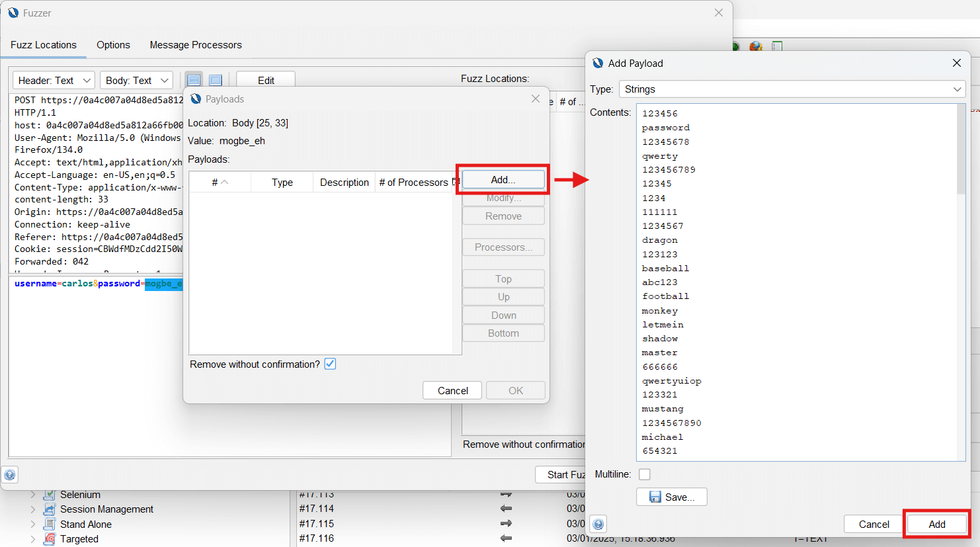Uncheck Remove without confirmation in Payloads dialog
Viewport: 980px width, 547px height.
(330, 364)
